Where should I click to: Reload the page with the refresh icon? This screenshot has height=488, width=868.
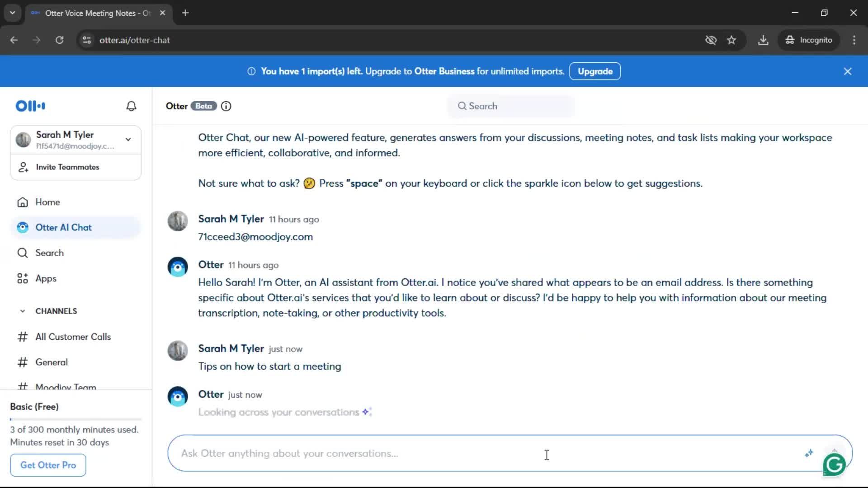tap(59, 40)
